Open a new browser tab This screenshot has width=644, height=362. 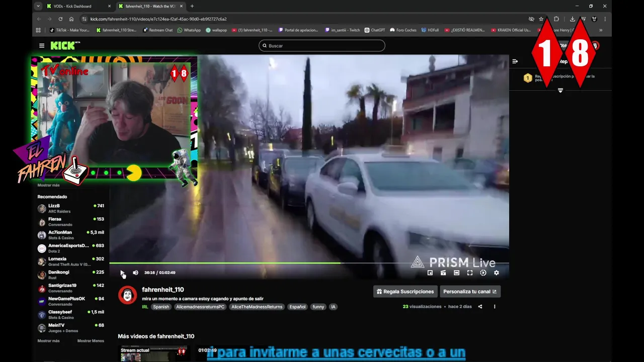(x=192, y=6)
